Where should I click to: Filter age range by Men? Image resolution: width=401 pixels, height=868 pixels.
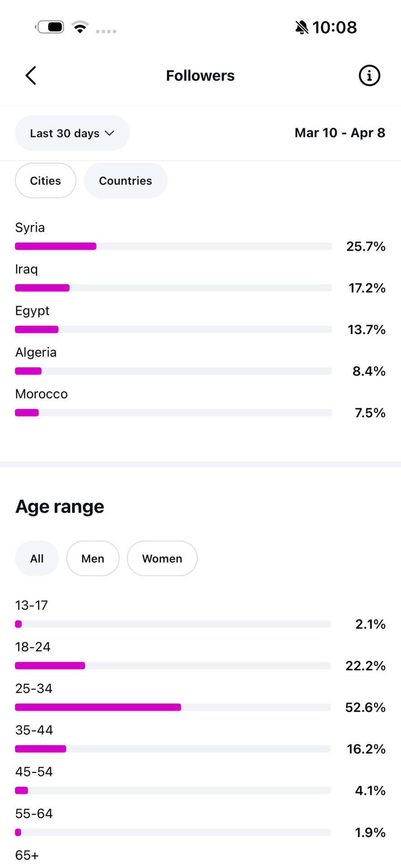click(x=93, y=559)
